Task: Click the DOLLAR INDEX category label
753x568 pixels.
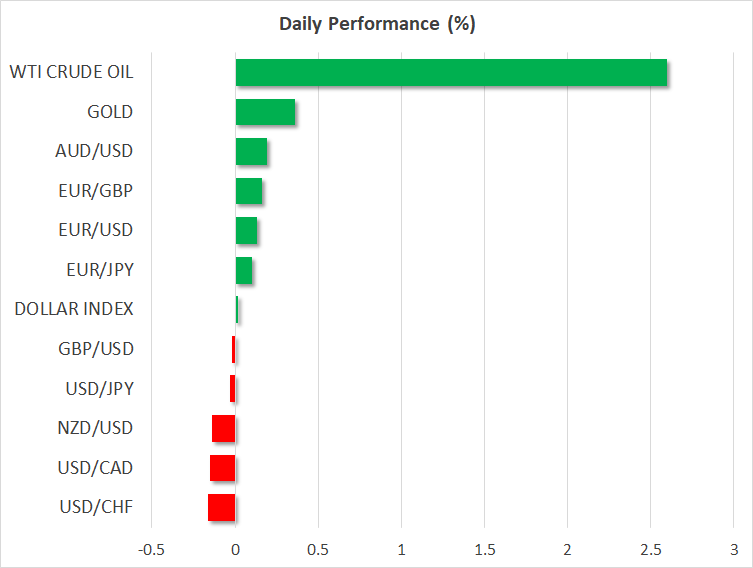Action: 74,309
